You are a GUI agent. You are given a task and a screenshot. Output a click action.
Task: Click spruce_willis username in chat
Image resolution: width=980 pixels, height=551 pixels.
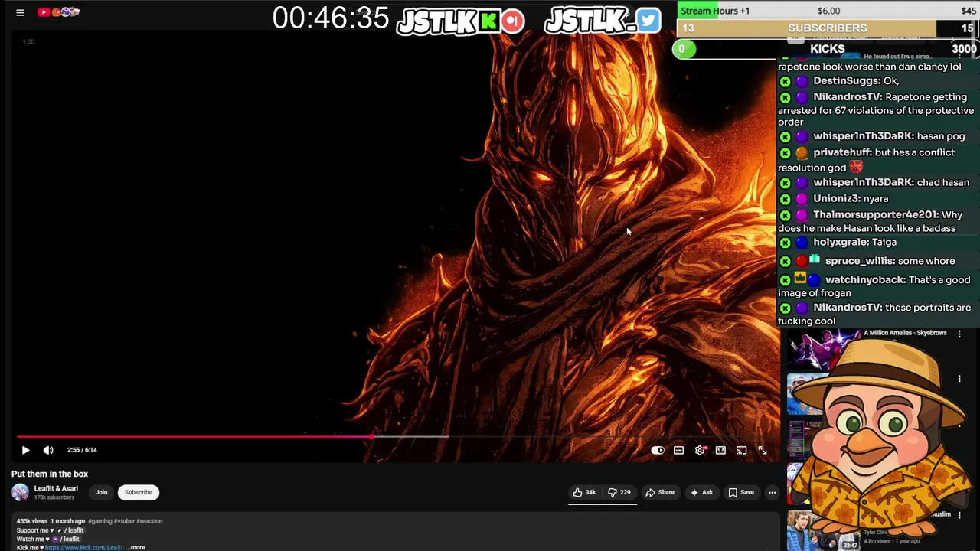[858, 261]
